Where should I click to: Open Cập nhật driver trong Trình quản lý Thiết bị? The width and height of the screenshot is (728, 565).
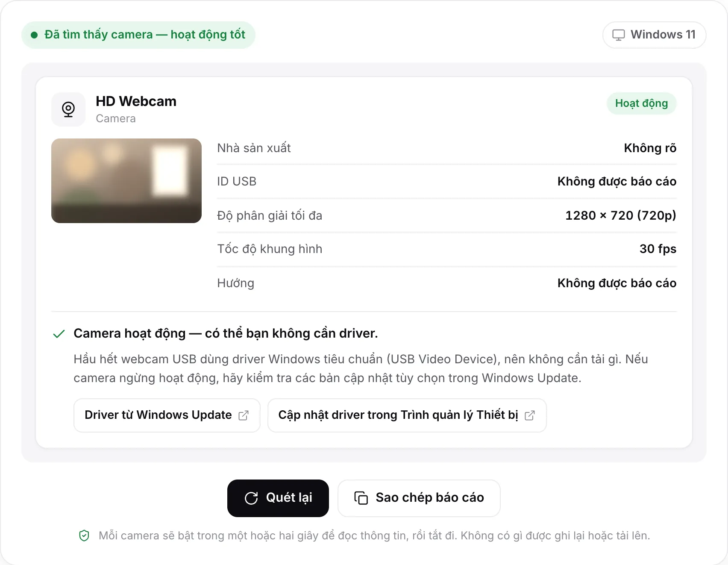[407, 415]
